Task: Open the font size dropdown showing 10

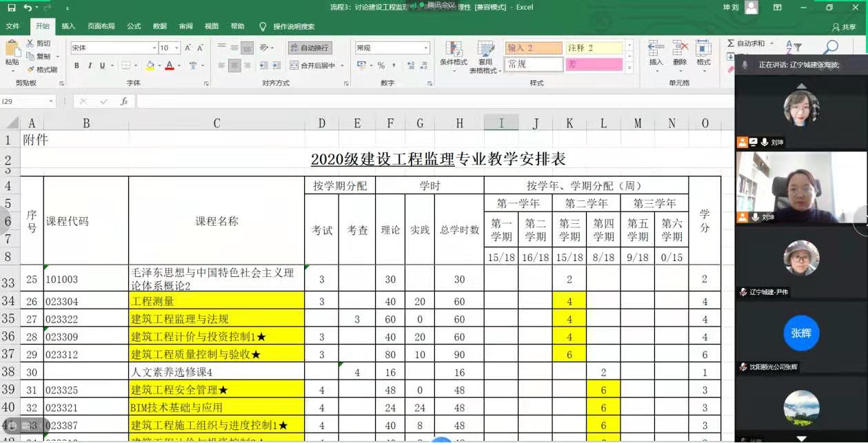Action: pyautogui.click(x=177, y=48)
